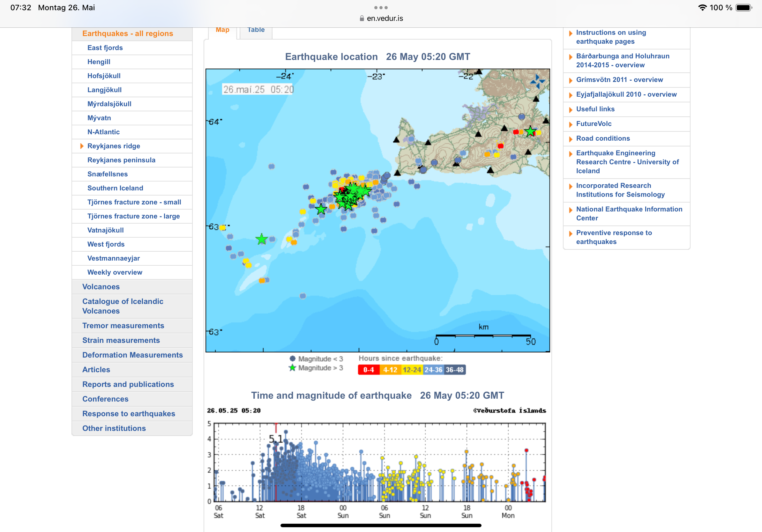This screenshot has height=532, width=762.
Task: Switch to the Table tab
Action: (x=256, y=30)
